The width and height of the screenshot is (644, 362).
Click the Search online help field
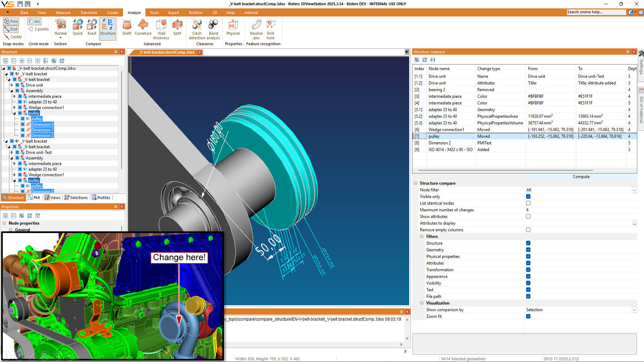(596, 12)
